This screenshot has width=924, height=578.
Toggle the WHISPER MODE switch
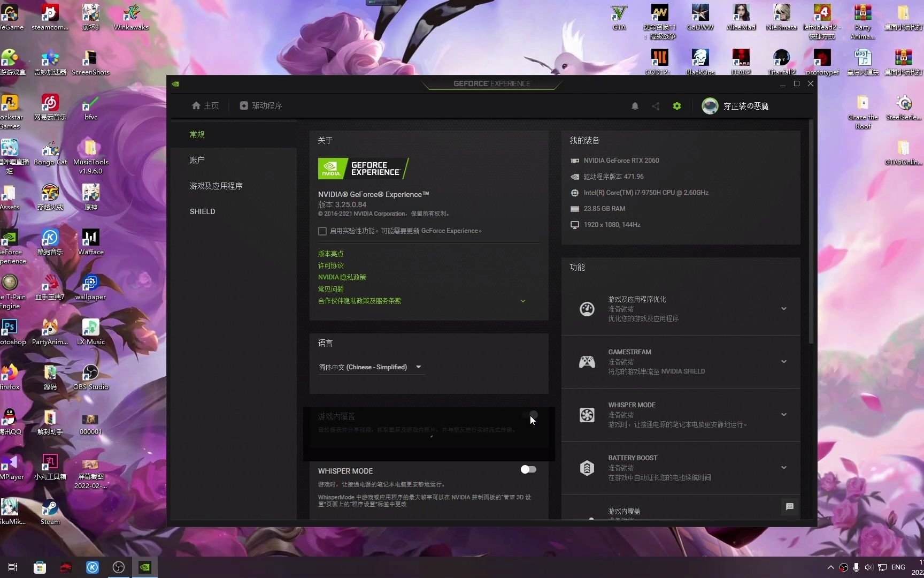tap(528, 469)
